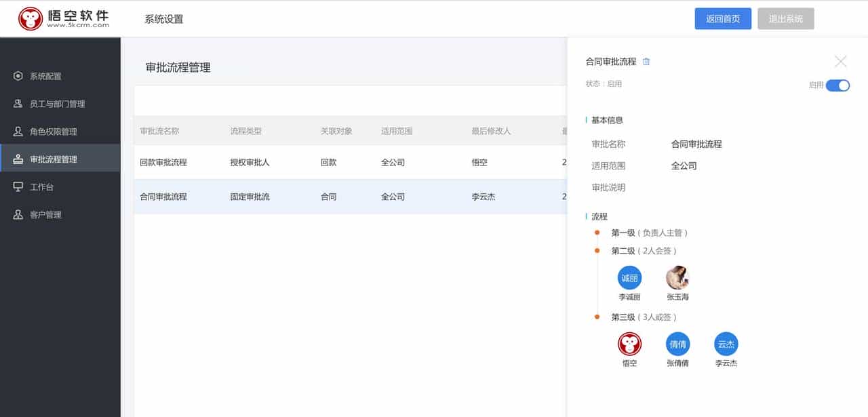Click 悟空's avatar in 第三级
868x417 pixels.
[629, 344]
